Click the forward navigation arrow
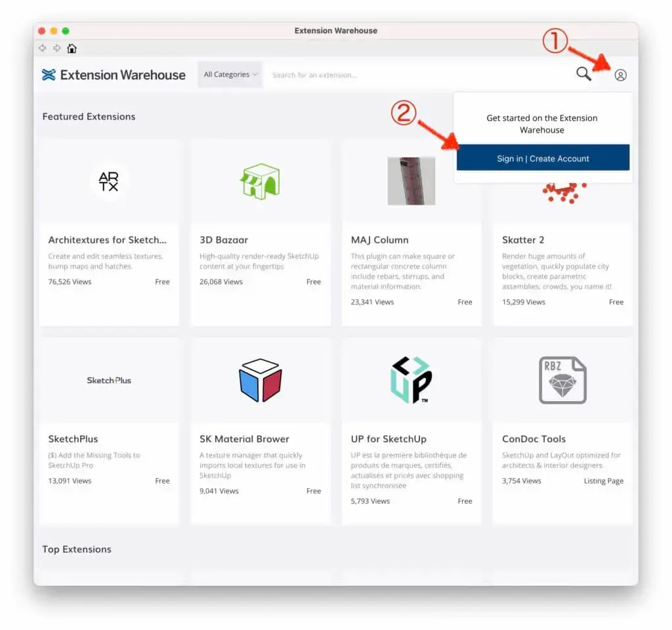This screenshot has height=630, width=672. (x=57, y=48)
